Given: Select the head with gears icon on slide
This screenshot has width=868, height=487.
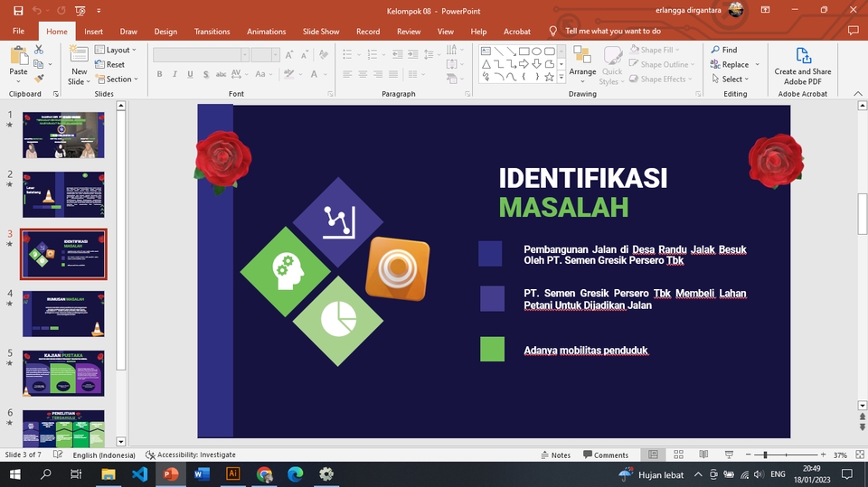Looking at the screenshot, I should (286, 272).
